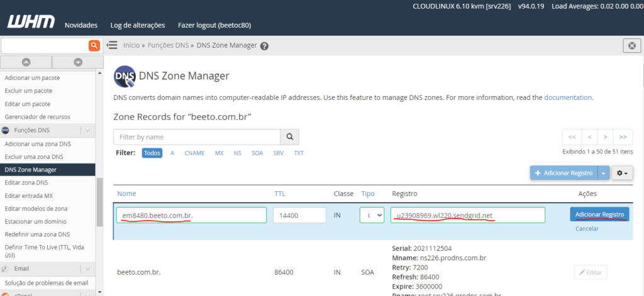Select DNS Zone Manager in sidebar
This screenshot has width=644, height=296.
coord(48,170)
